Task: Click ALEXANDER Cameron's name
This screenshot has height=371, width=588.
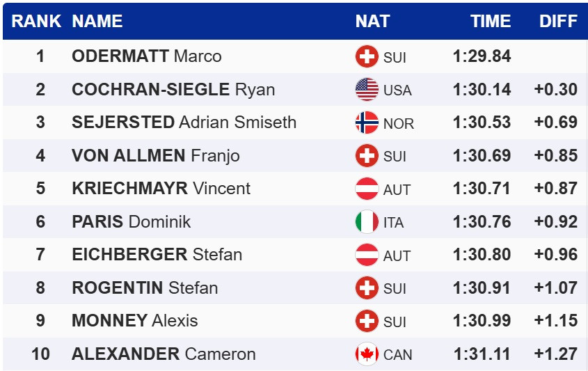Action: tap(164, 354)
